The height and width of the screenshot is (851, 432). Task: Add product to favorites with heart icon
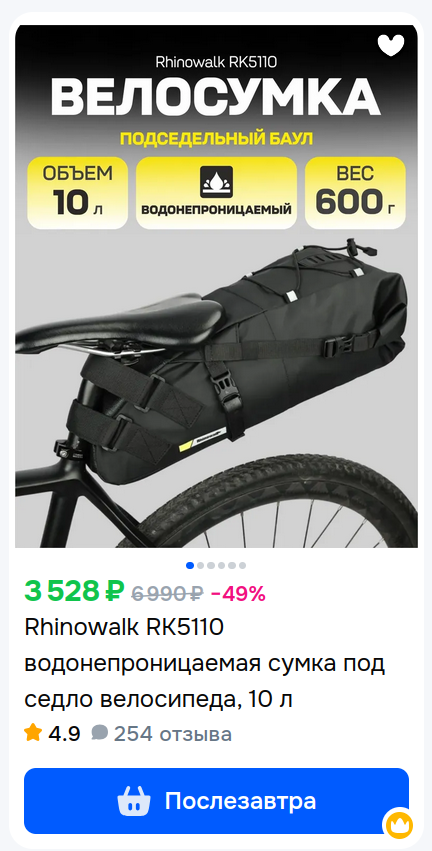pyautogui.click(x=391, y=46)
